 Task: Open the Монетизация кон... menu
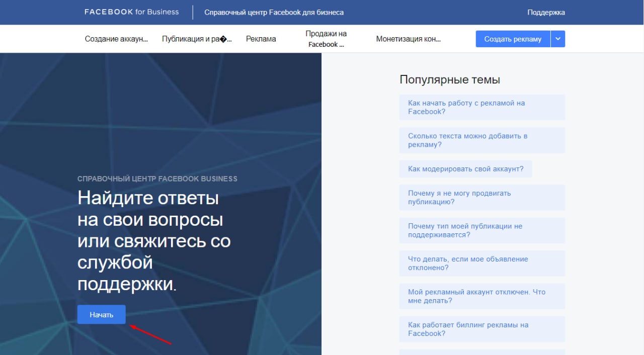point(408,39)
